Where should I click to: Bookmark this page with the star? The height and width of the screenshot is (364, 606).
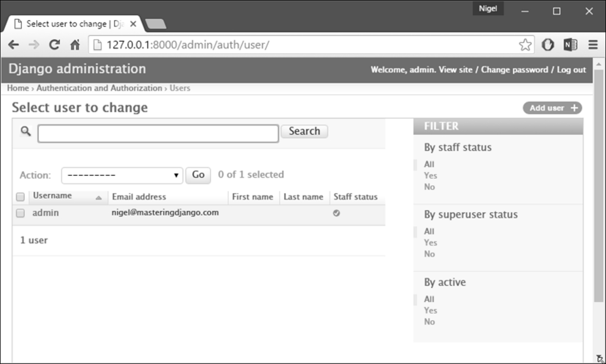525,45
